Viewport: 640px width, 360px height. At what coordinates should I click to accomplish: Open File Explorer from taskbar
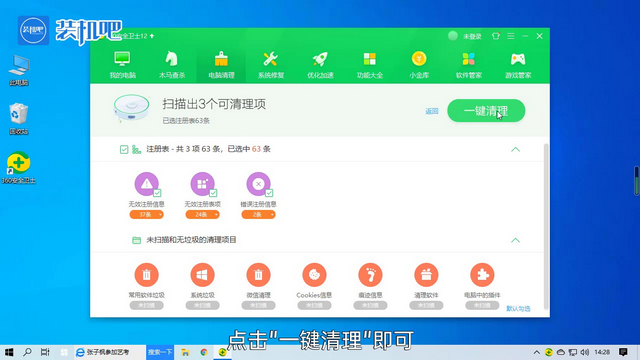[185, 352]
